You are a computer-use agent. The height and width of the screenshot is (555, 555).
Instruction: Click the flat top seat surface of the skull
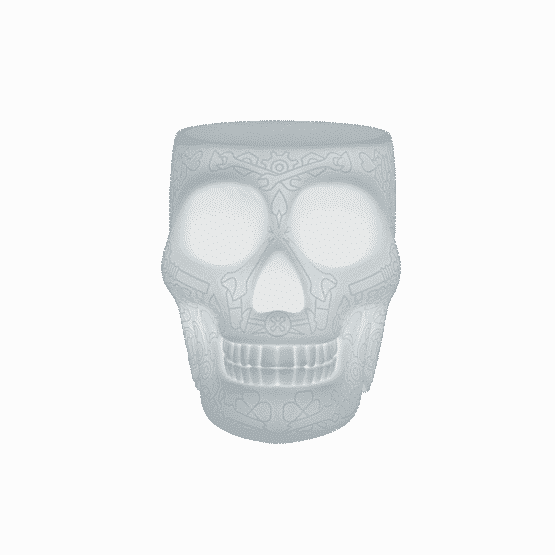tap(282, 132)
